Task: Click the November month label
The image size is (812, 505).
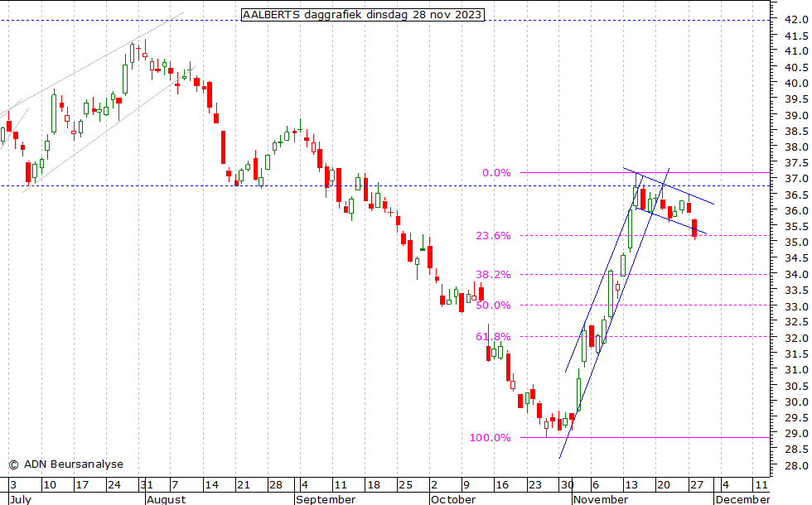Action: tap(600, 499)
